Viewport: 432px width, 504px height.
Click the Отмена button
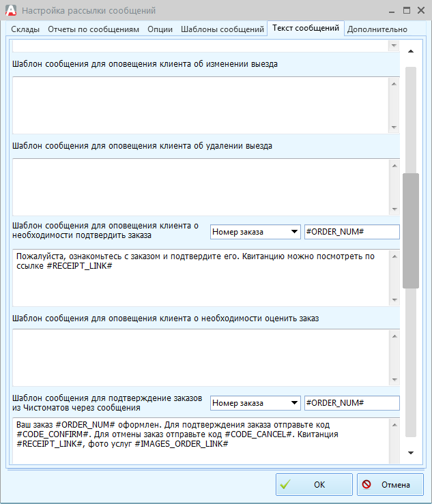[x=390, y=484]
